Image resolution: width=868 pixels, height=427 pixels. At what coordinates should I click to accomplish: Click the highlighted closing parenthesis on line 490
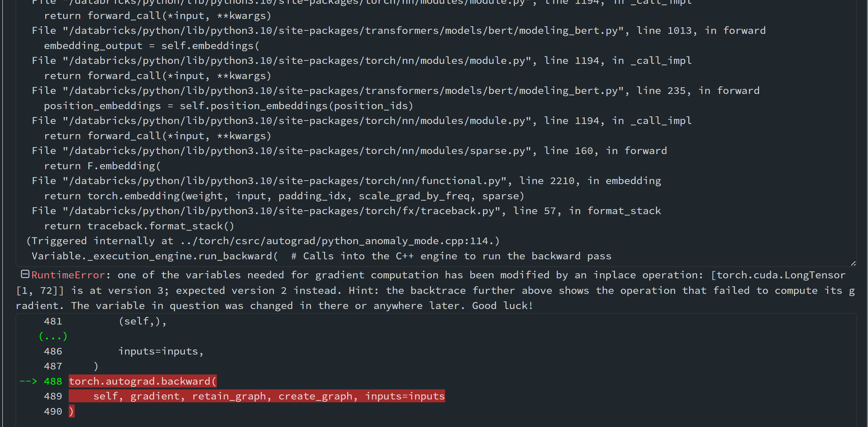pyautogui.click(x=72, y=411)
